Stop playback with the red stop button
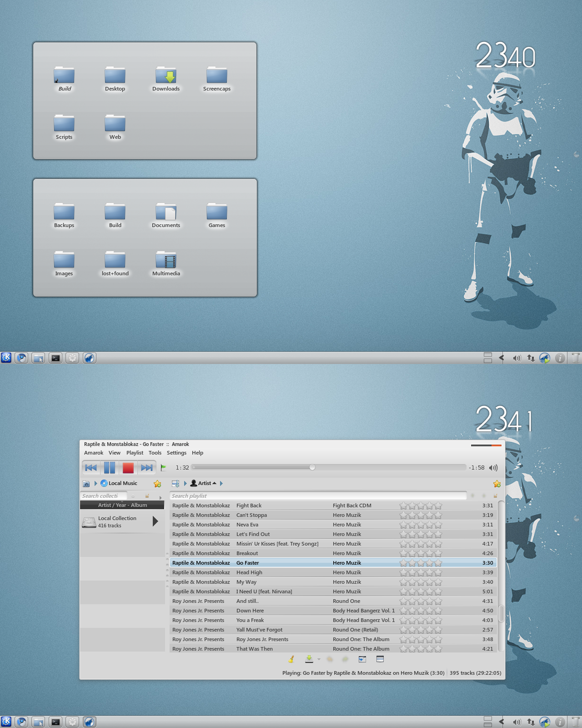 coord(128,468)
